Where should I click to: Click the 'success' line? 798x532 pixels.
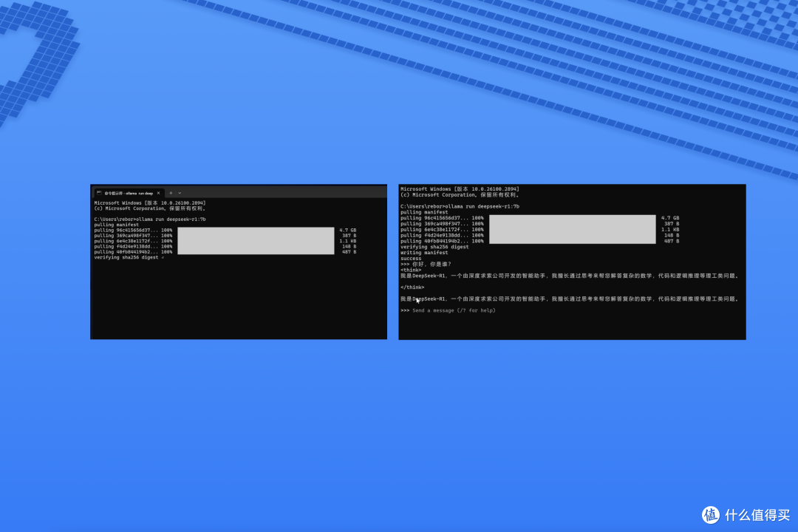point(411,259)
